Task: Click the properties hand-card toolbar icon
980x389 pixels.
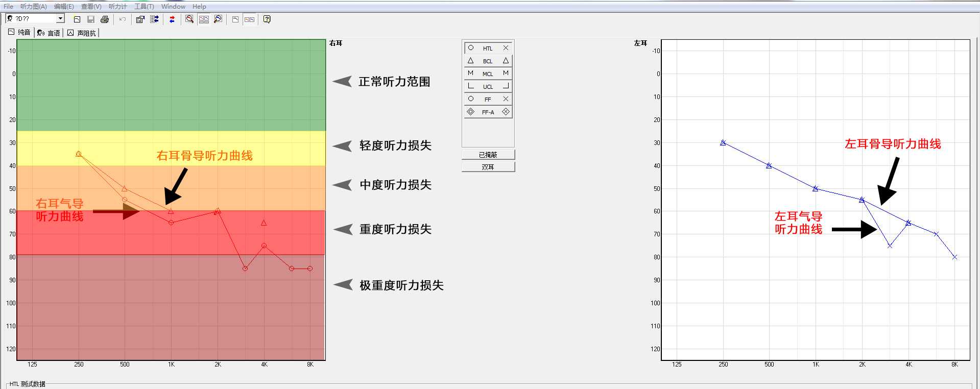Action: (x=140, y=19)
